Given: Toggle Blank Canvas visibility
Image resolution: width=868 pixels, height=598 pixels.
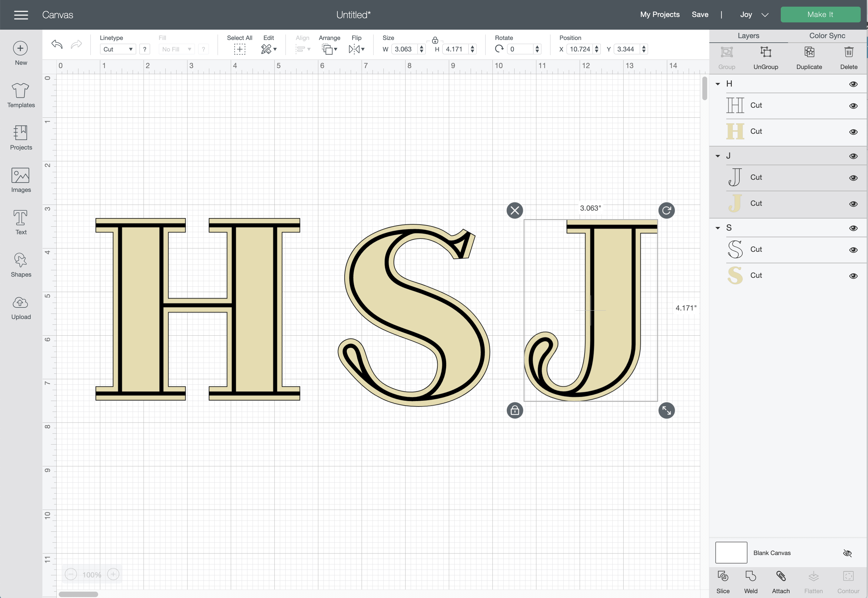Looking at the screenshot, I should click(x=847, y=553).
